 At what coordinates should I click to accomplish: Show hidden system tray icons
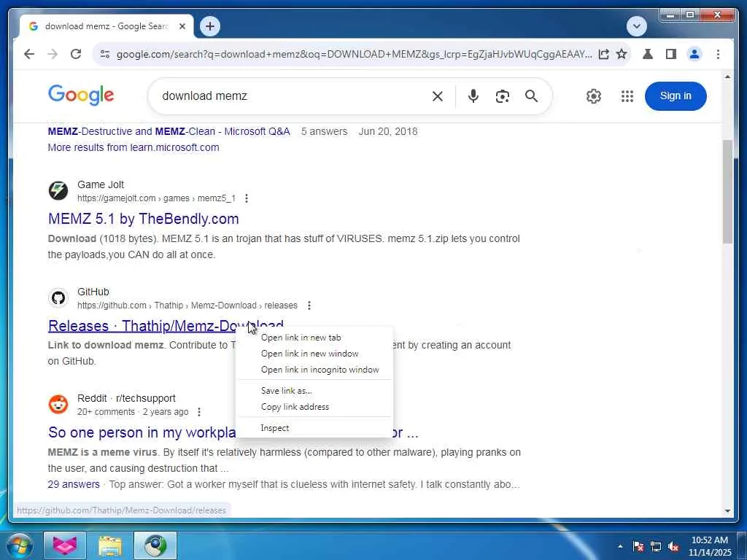pyautogui.click(x=620, y=546)
